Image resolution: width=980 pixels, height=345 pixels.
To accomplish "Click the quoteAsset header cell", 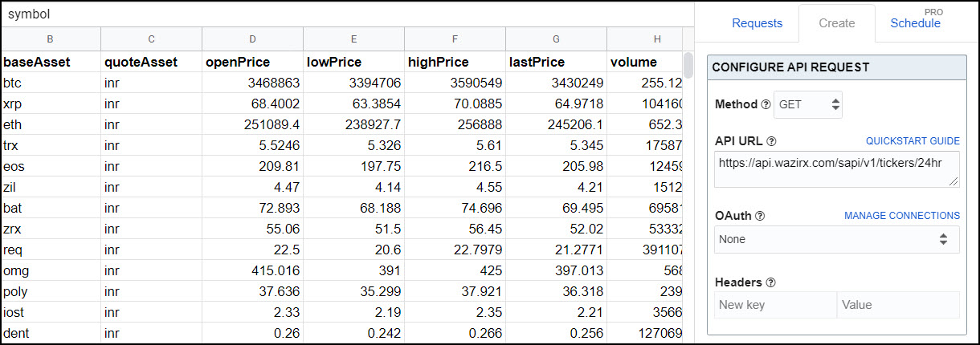I will pyautogui.click(x=151, y=62).
